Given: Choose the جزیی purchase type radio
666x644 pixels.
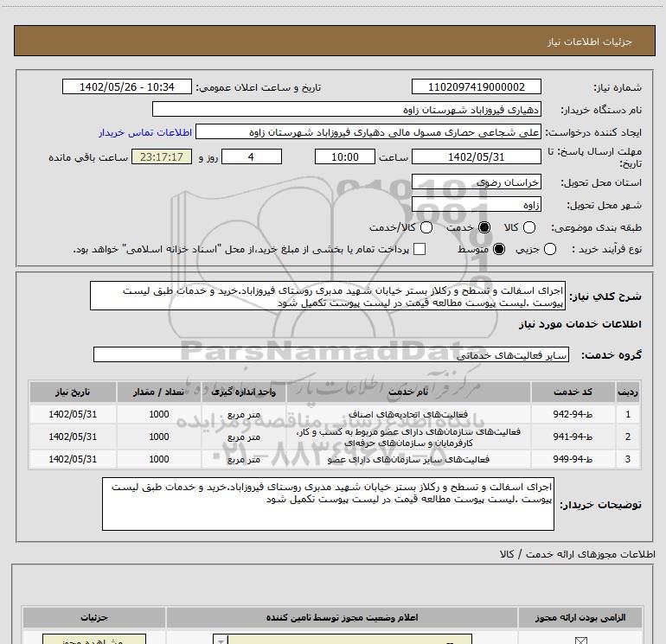Looking at the screenshot, I should 549,249.
